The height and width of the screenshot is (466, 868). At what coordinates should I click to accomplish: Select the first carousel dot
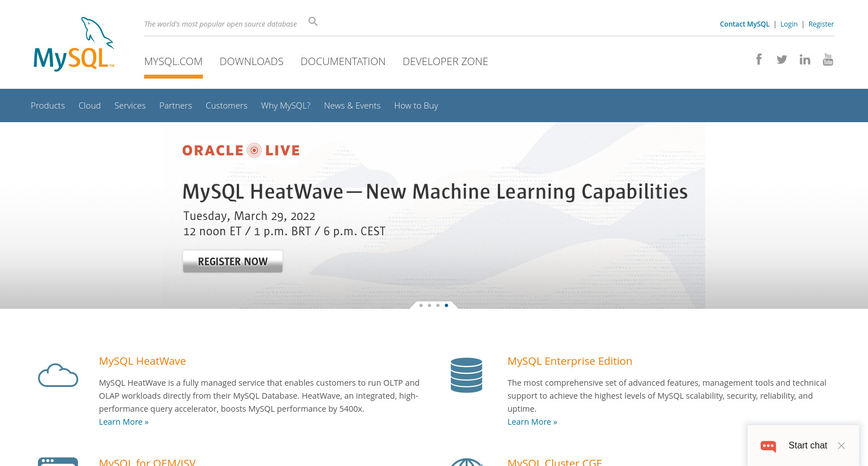pos(421,305)
